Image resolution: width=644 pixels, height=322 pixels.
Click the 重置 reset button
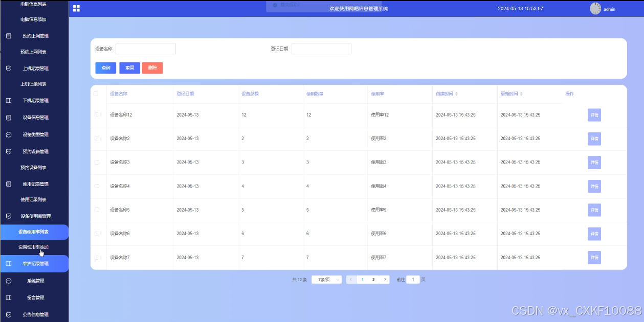130,68
